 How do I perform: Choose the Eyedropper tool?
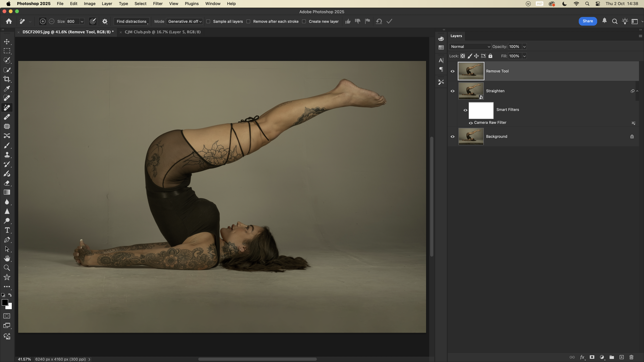click(x=7, y=89)
